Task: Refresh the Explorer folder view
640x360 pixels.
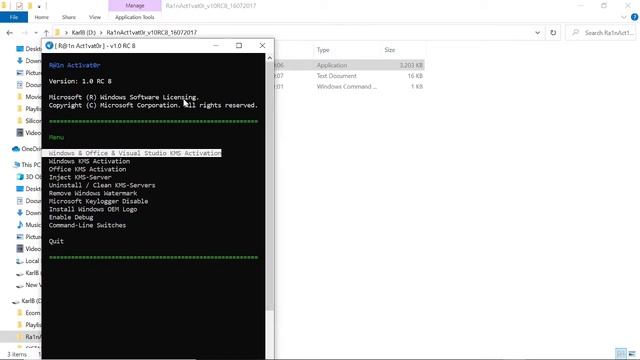Action: click(x=553, y=33)
